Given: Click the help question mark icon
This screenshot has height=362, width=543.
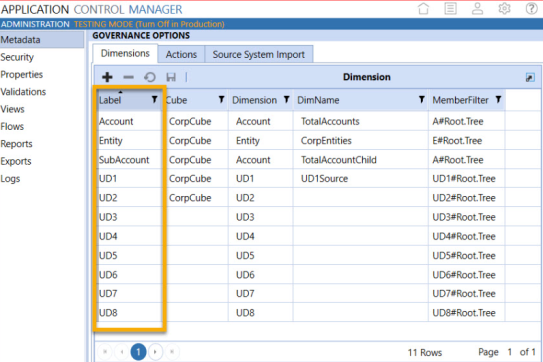Looking at the screenshot, I should 531,8.
